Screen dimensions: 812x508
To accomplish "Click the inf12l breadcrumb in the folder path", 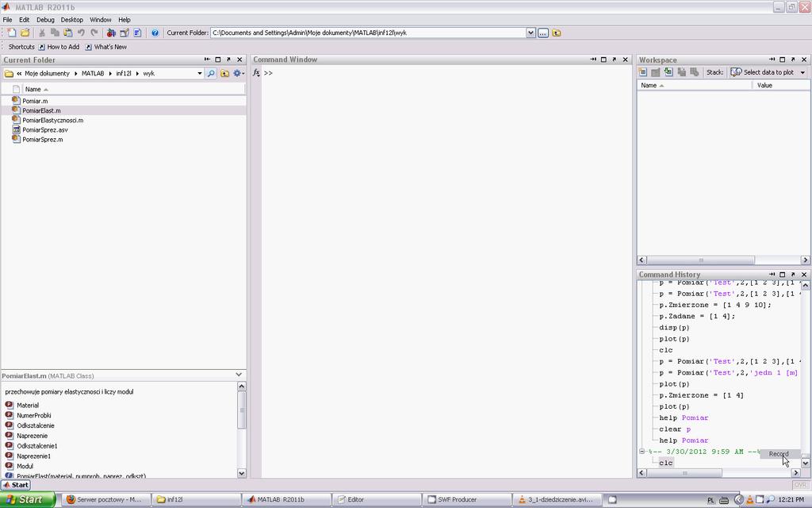I will click(x=123, y=74).
